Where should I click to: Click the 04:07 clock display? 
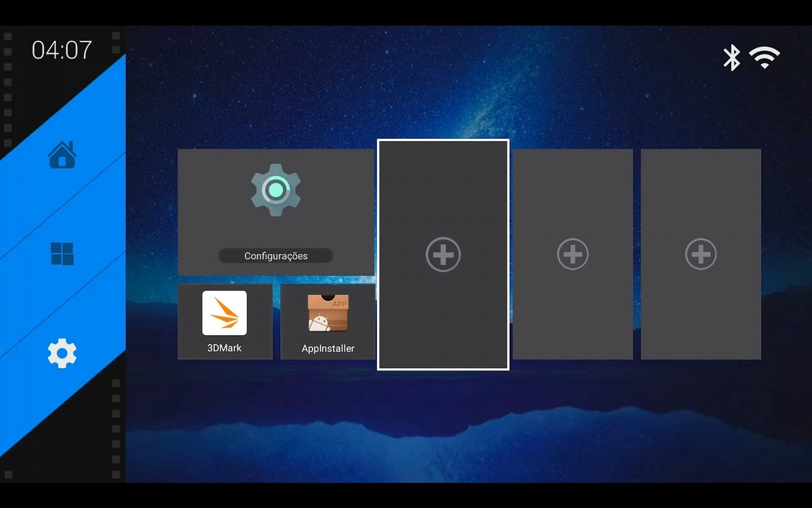pyautogui.click(x=60, y=50)
